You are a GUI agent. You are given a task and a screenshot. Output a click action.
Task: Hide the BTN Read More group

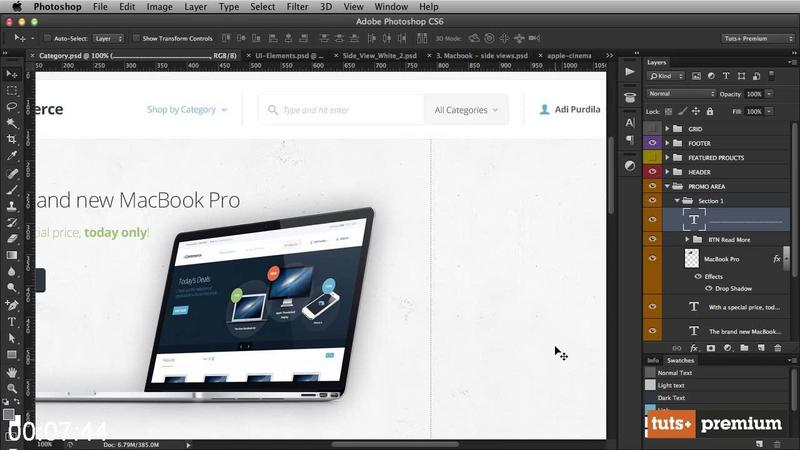652,239
